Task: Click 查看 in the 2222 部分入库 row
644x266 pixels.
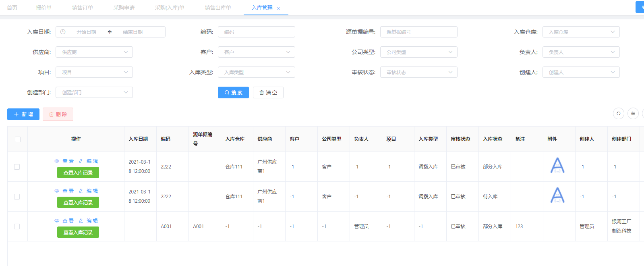Action: pos(64,161)
